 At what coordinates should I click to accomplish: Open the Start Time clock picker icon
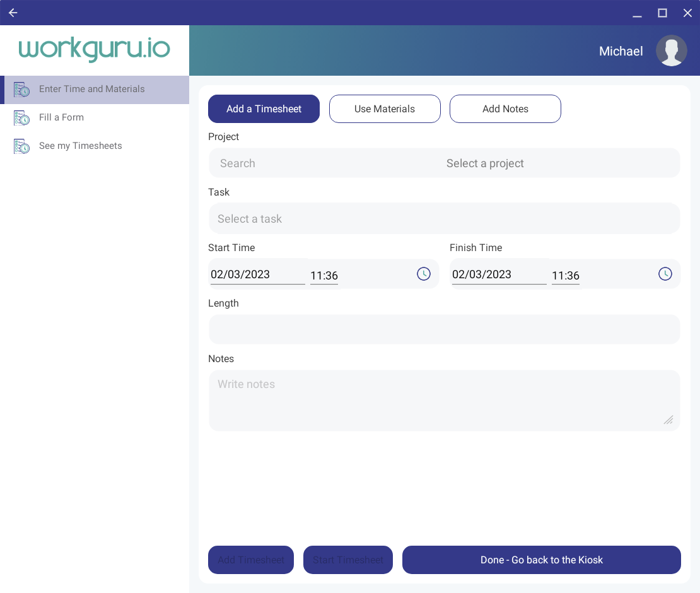(423, 274)
